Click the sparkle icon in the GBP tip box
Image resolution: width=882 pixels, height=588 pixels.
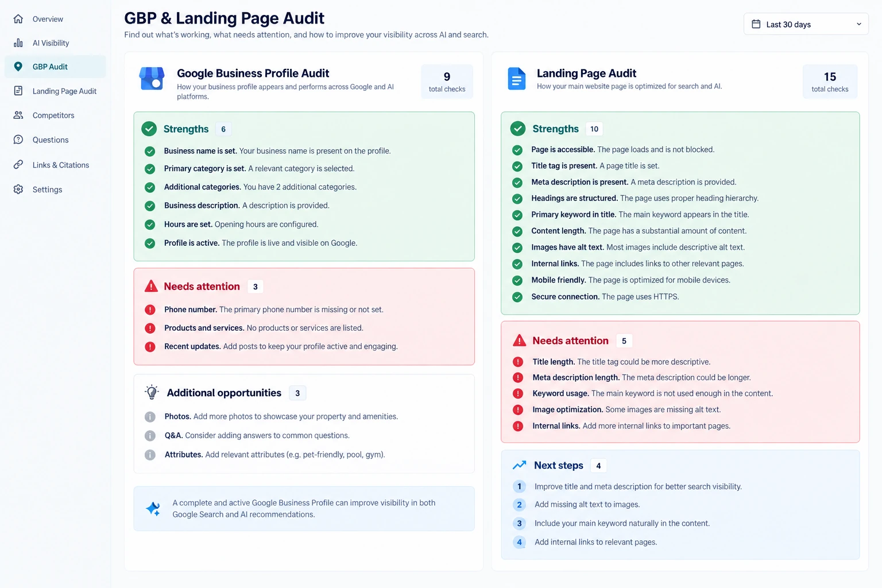coord(153,509)
